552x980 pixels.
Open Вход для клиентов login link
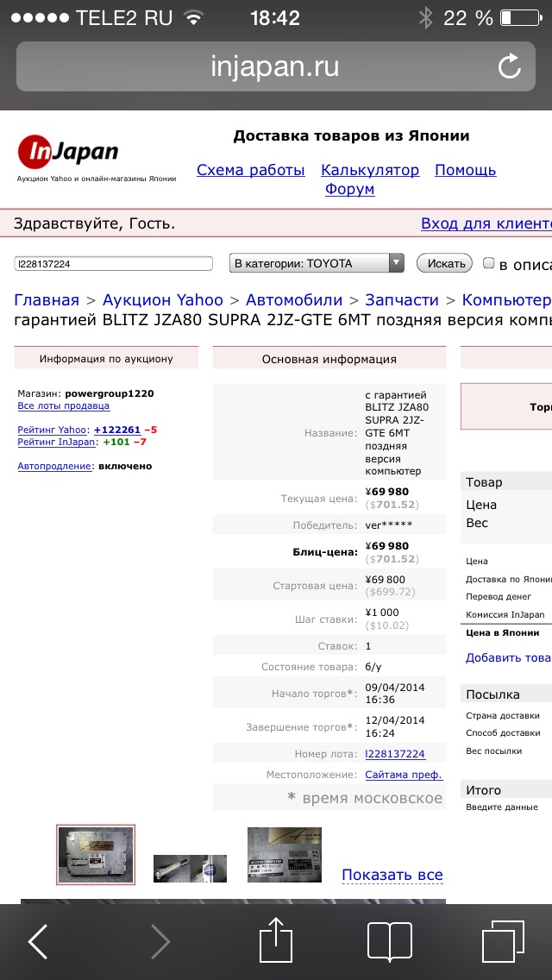coord(486,223)
